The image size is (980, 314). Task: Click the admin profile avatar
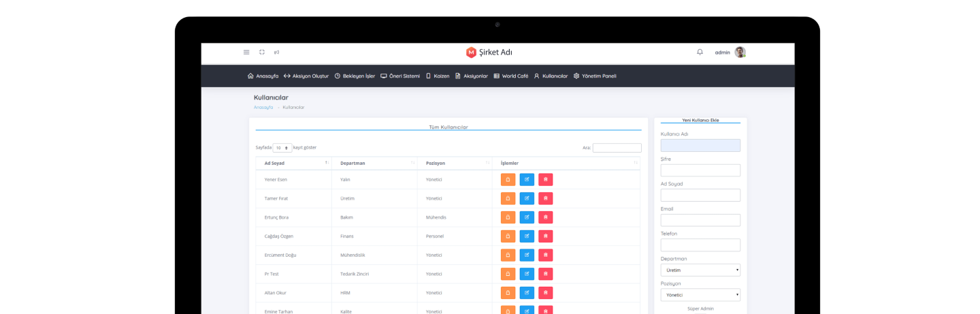(740, 52)
